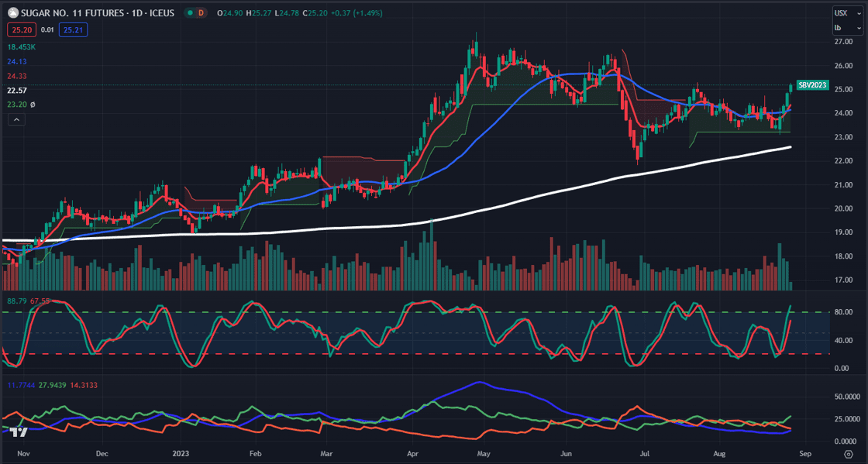868x464 pixels.
Task: Click the Jul label on time axis
Action: pyautogui.click(x=645, y=453)
